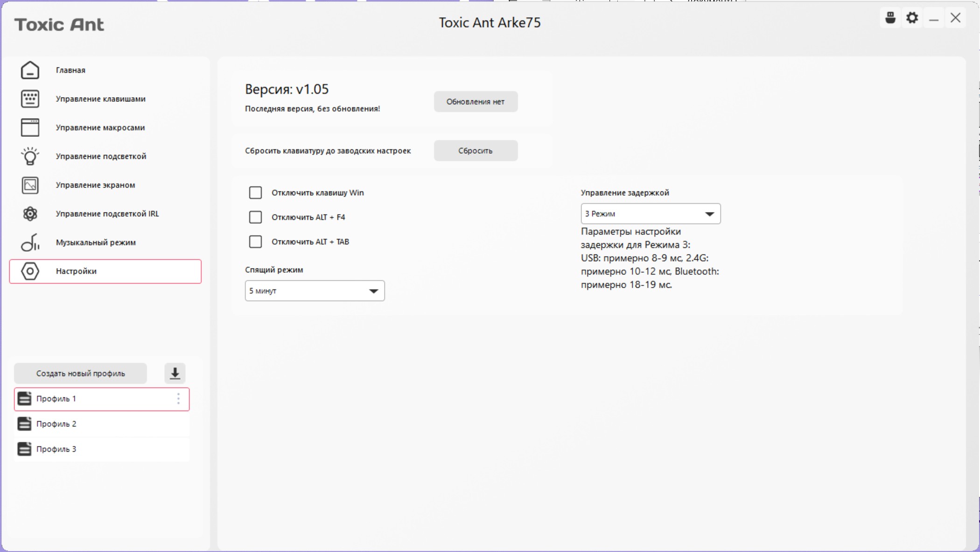Enable the Отключить клавишу Win checkbox
The height and width of the screenshot is (552, 980).
(255, 193)
